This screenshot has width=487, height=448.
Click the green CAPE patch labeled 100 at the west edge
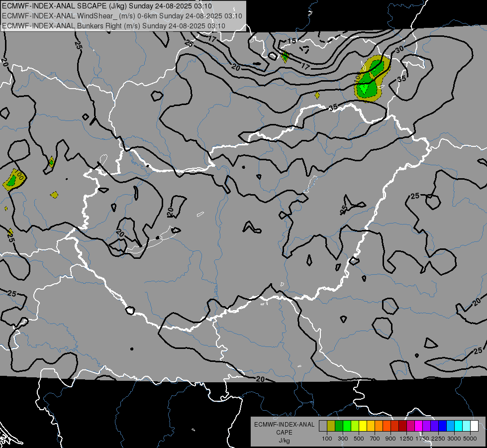[13, 180]
